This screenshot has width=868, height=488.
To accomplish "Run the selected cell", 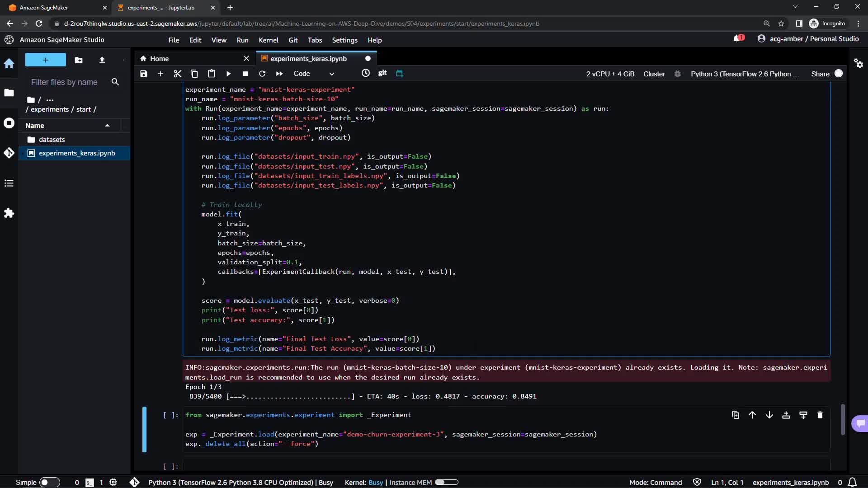I will (228, 74).
